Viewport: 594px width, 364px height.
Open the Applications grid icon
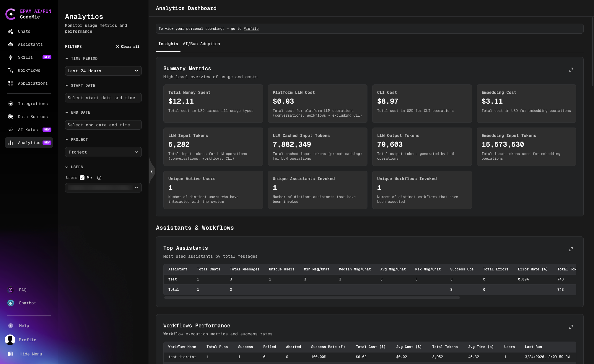11,83
